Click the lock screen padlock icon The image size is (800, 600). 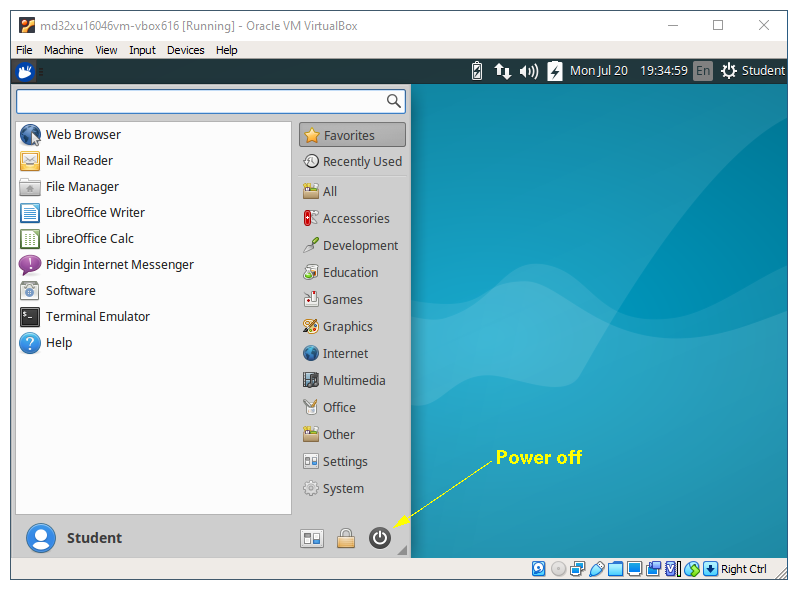coord(346,538)
